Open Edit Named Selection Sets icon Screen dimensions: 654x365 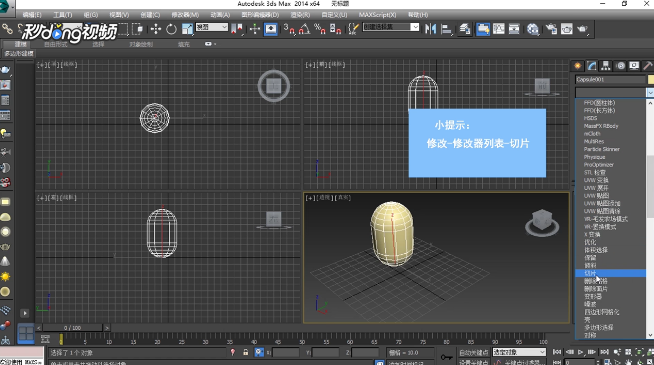[x=353, y=29]
